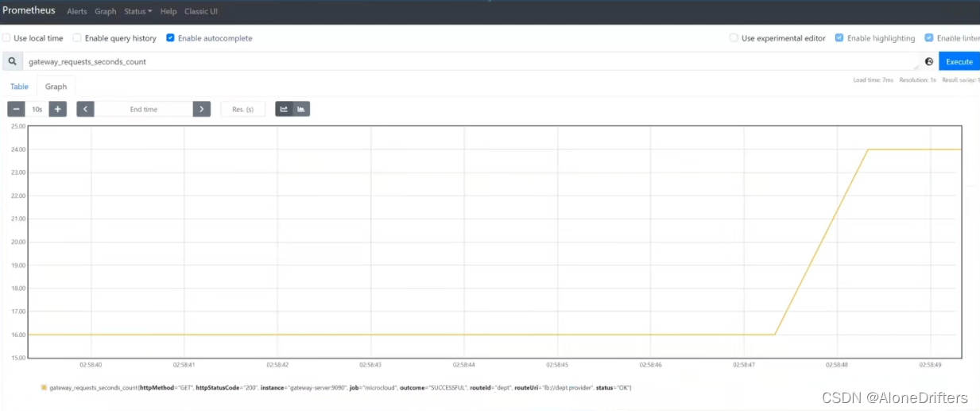Viewport: 980px width, 411px height.
Task: Uncheck Enable highlighting
Action: pos(839,38)
